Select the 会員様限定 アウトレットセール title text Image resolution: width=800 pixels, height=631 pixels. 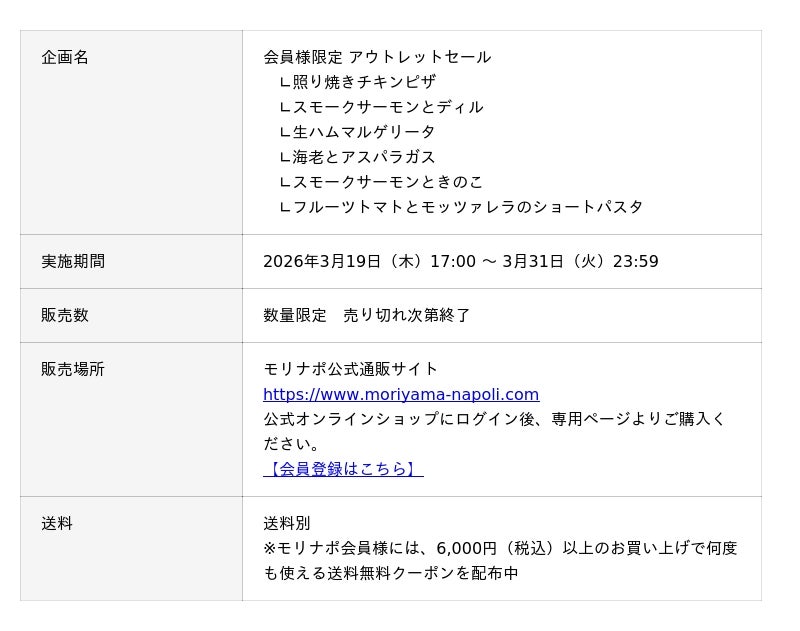[377, 57]
